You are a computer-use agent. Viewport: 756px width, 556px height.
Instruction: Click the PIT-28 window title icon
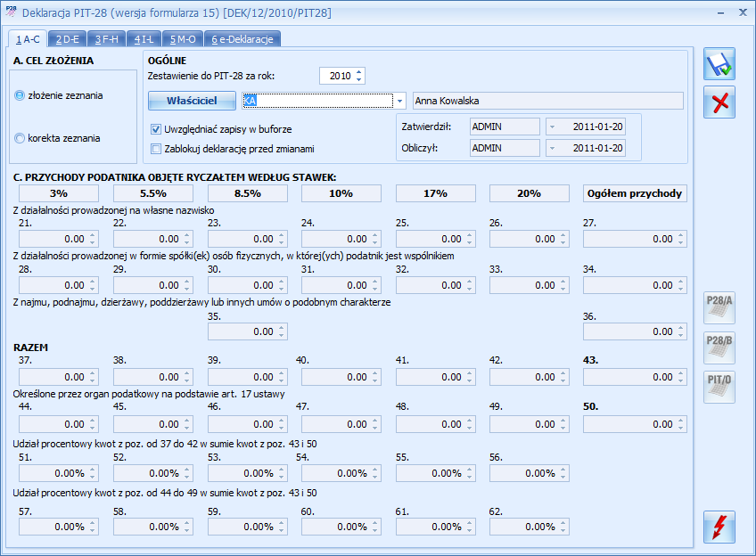point(11,12)
